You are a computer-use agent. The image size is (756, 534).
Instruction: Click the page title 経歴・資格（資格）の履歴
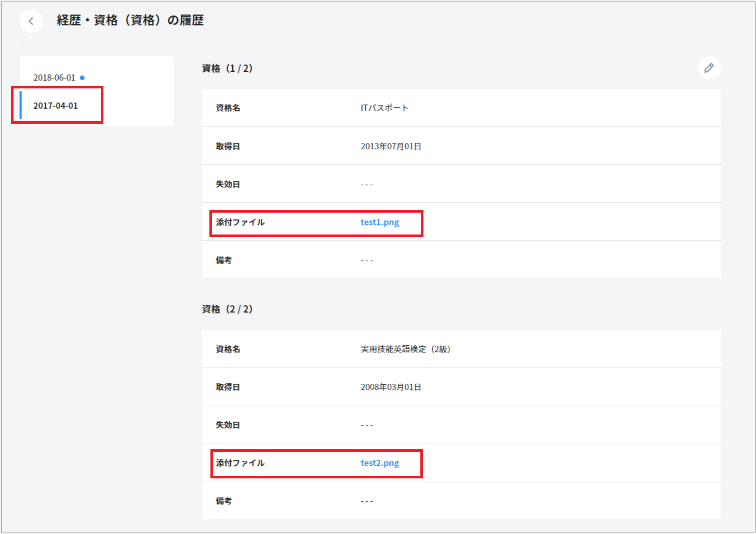point(130,20)
